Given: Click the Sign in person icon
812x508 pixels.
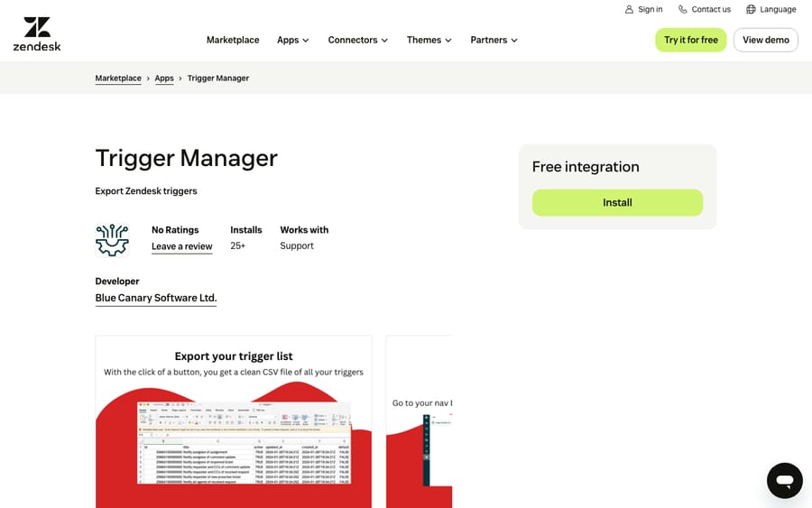Looking at the screenshot, I should coord(629,9).
